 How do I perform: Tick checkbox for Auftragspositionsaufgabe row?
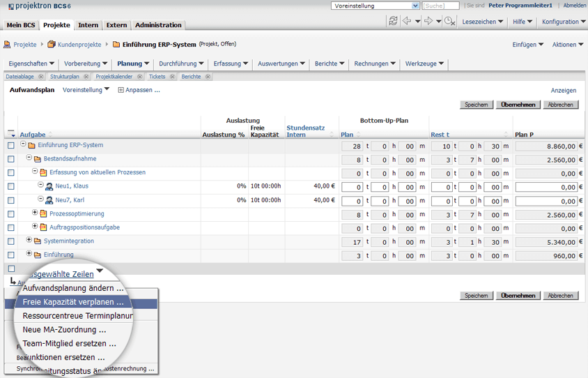point(11,228)
